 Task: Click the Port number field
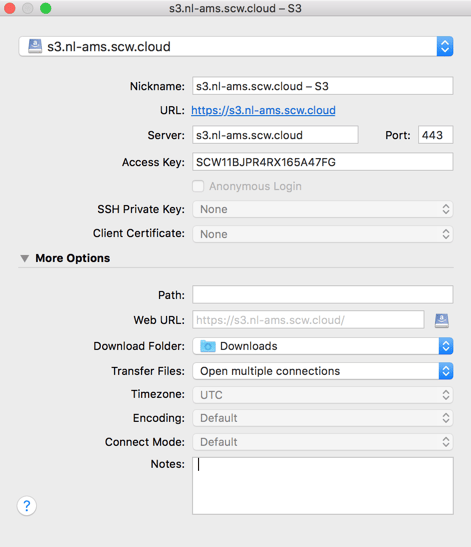436,135
